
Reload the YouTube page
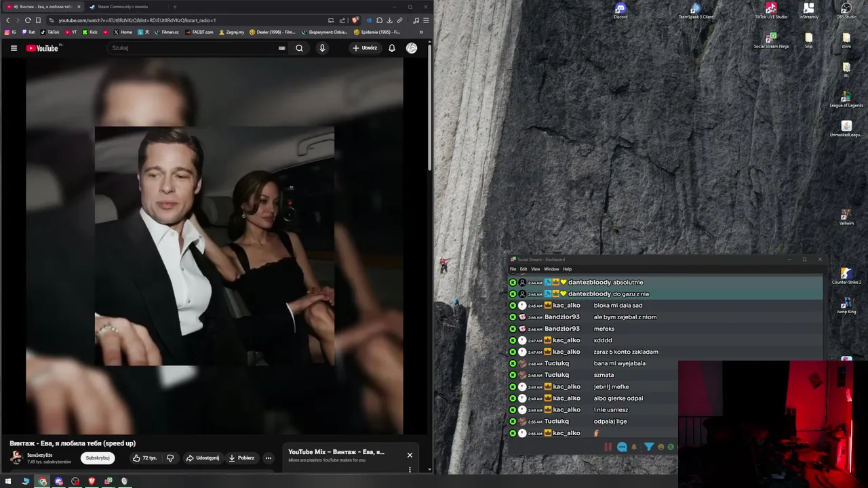tap(28, 20)
